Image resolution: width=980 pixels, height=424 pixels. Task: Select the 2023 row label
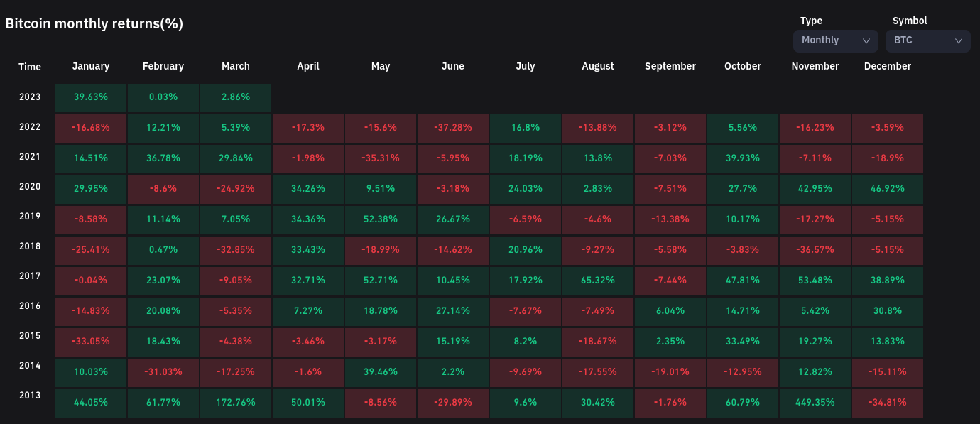(x=30, y=97)
